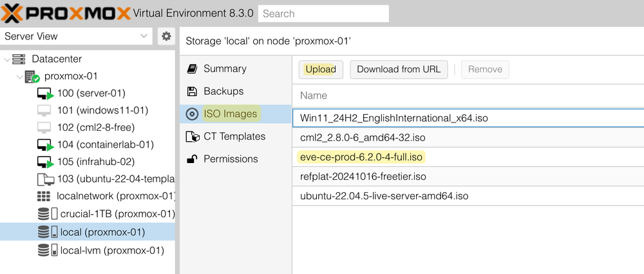Image resolution: width=644 pixels, height=274 pixels.
Task: Open the Server View dropdown
Action: tap(77, 36)
